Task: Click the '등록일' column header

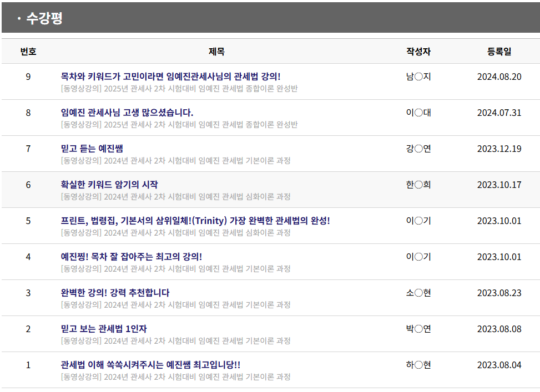Action: point(499,52)
